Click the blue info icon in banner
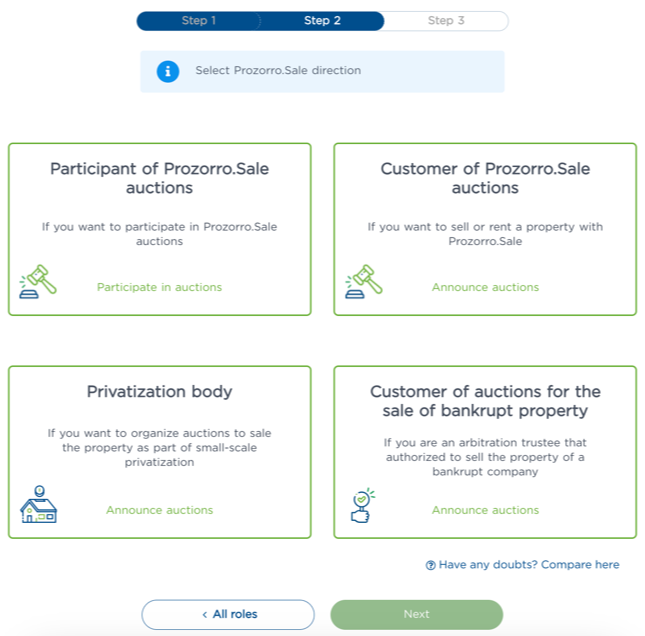 (168, 71)
